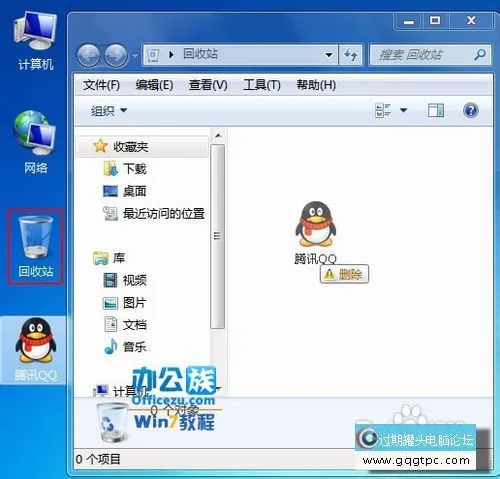Refresh the 回收站 folder view
Image resolution: width=500 pixels, height=479 pixels.
click(350, 55)
